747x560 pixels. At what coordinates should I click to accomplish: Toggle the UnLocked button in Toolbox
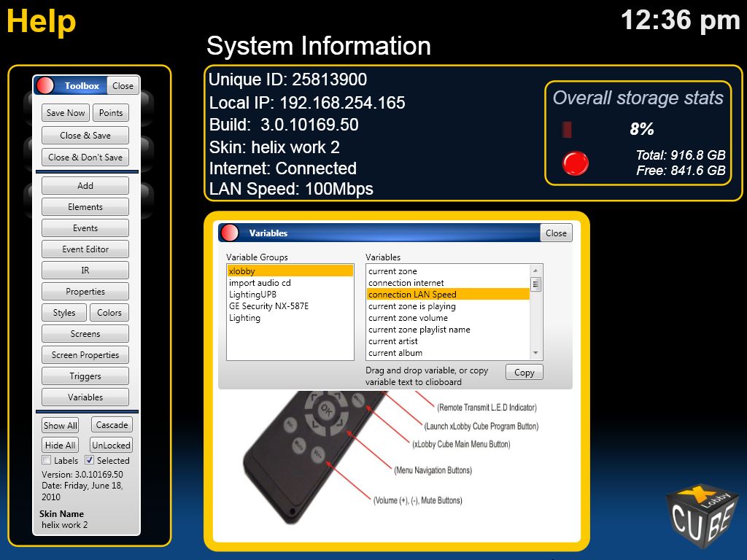[111, 446]
